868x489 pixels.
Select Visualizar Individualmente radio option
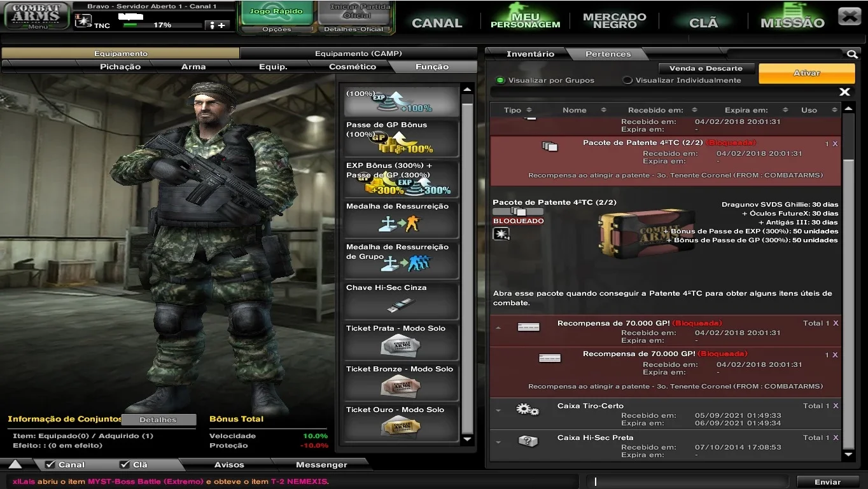[627, 80]
